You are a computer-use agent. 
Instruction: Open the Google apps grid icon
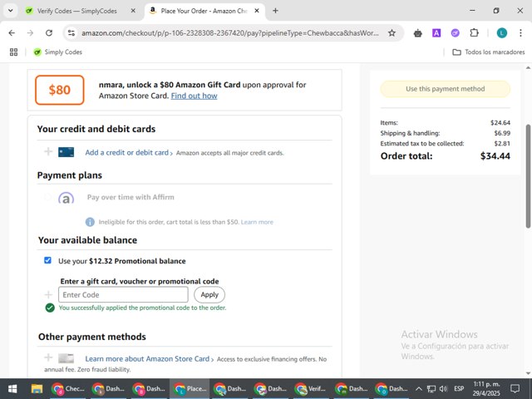(x=13, y=52)
